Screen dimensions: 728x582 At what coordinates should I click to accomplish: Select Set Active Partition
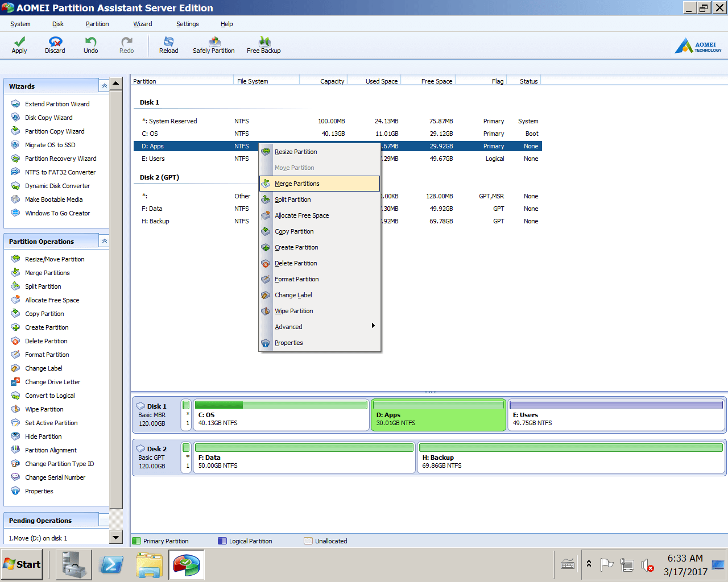(x=44, y=423)
